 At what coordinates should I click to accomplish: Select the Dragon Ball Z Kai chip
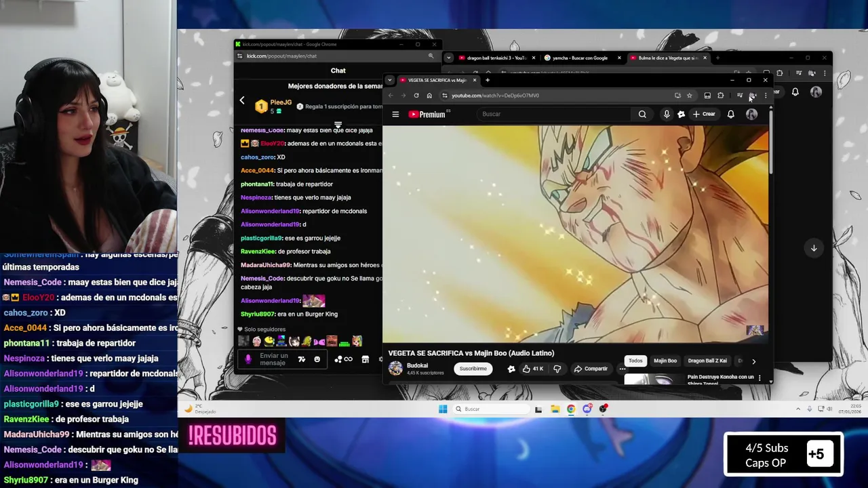[707, 361]
